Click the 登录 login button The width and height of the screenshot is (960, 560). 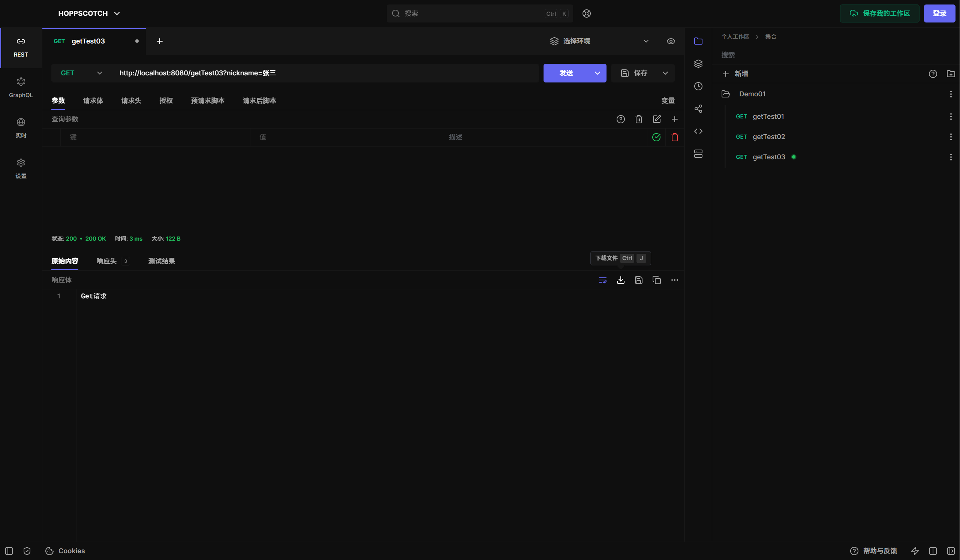coord(939,13)
